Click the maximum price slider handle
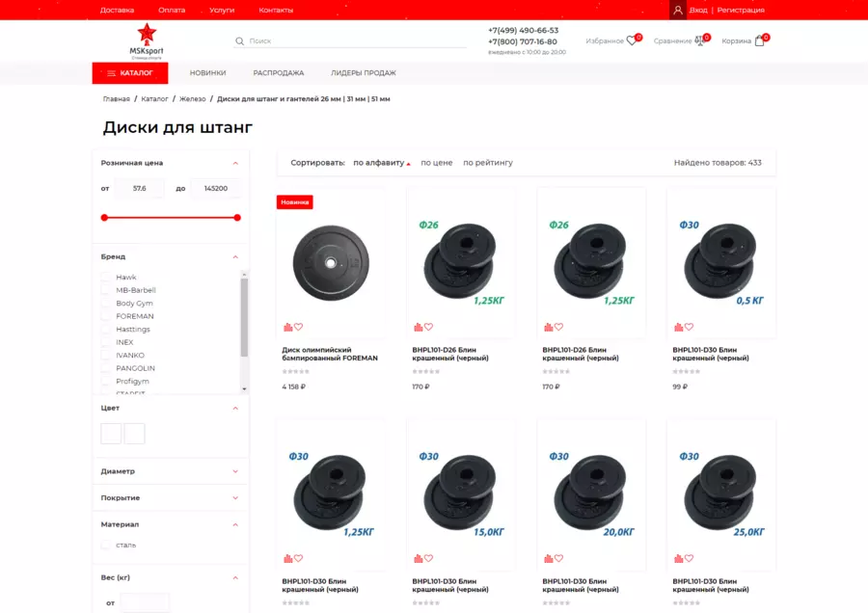868x613 pixels. click(237, 218)
